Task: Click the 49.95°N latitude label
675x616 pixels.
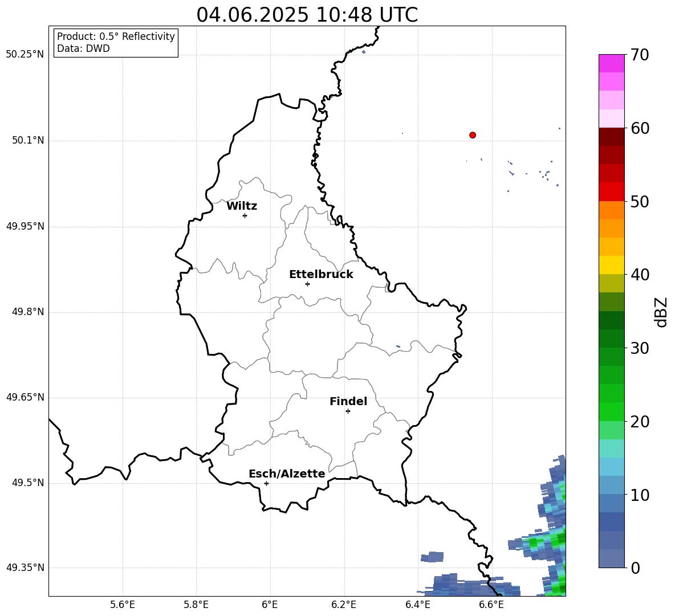Action: (x=25, y=226)
